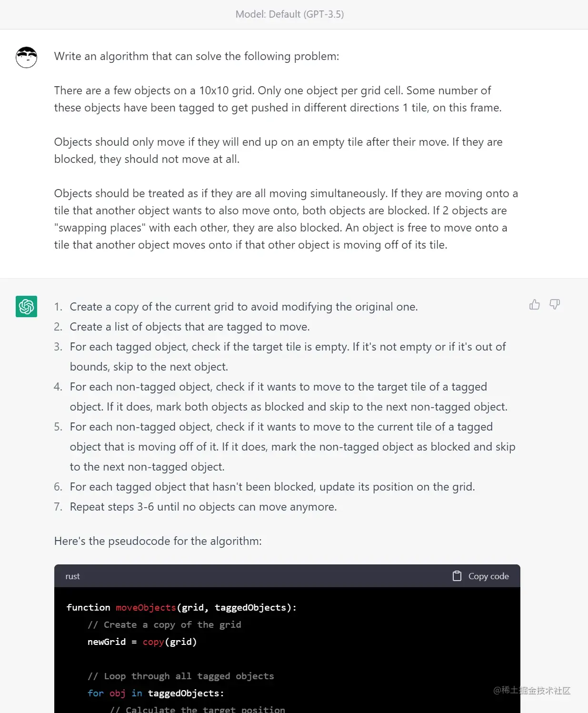Viewport: 588px width, 713px height.
Task: Click step 6 about updating grid position
Action: point(272,487)
